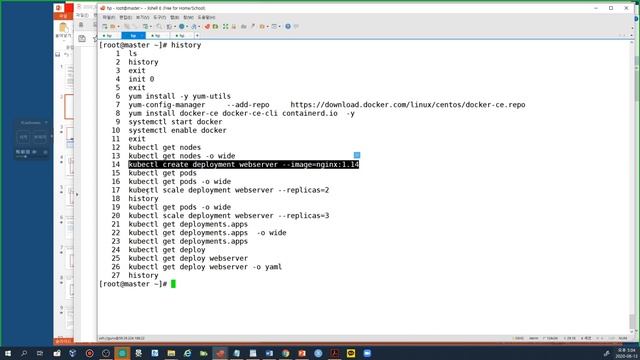
Task: Open Adobe Acrobat from the taskbar
Action: point(335,353)
